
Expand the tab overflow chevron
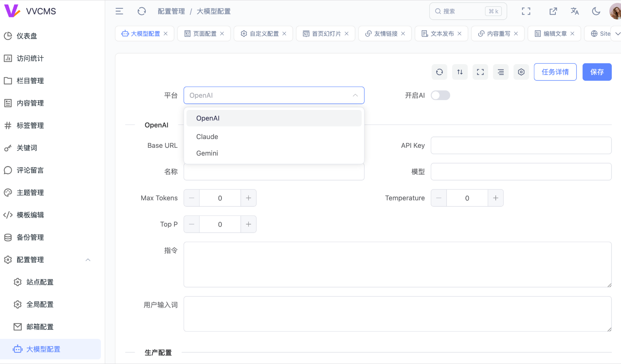pos(617,33)
